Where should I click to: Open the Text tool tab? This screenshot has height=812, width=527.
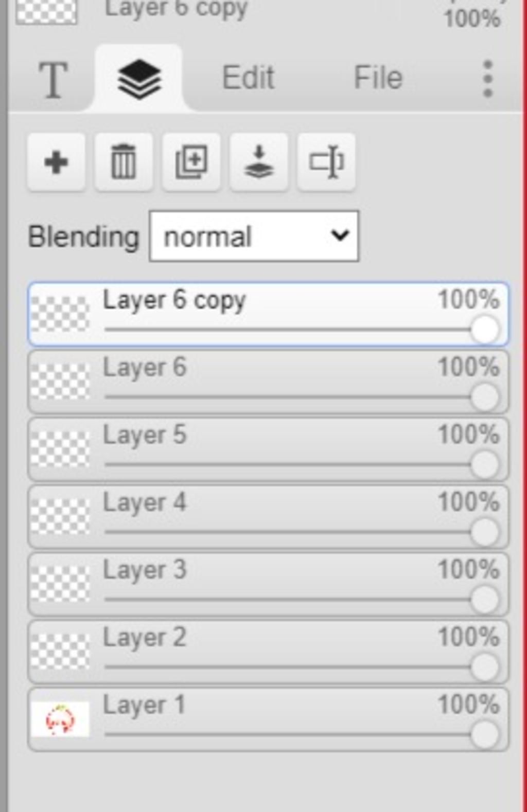[x=53, y=80]
